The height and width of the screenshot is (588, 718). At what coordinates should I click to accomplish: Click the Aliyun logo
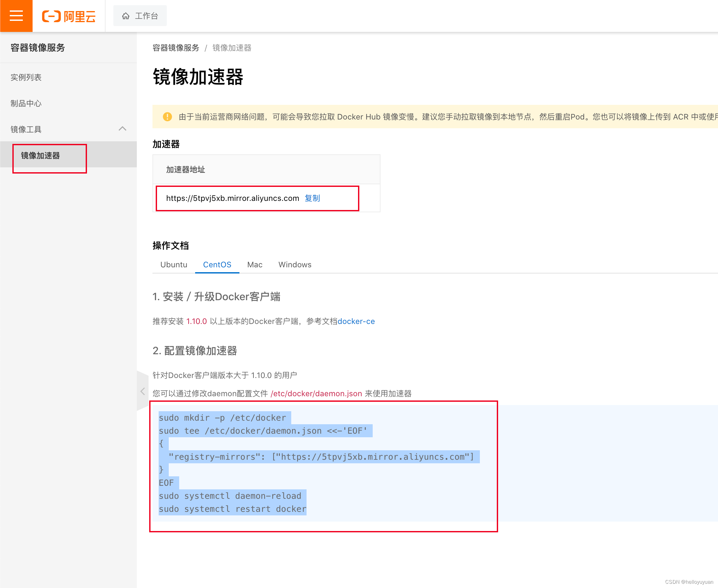tap(69, 16)
